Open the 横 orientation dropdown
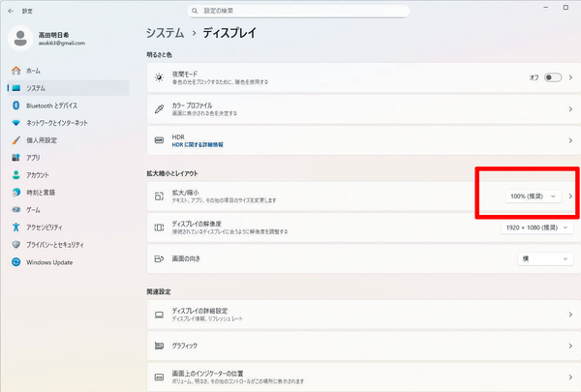This screenshot has height=392, width=581. click(545, 258)
